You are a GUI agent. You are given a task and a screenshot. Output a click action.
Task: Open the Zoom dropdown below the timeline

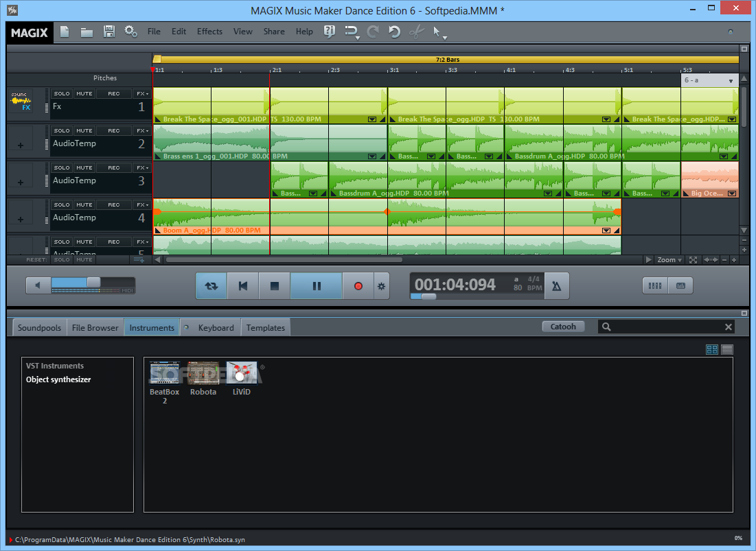pos(669,259)
